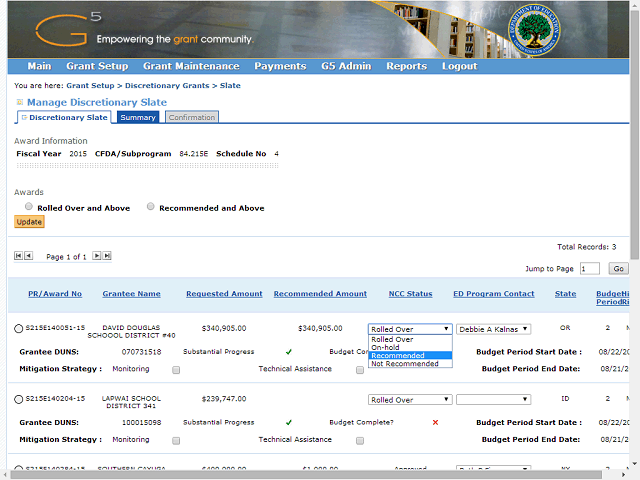Click Discretionary Grants breadcrumb link
This screenshot has height=480, width=640.
(167, 86)
